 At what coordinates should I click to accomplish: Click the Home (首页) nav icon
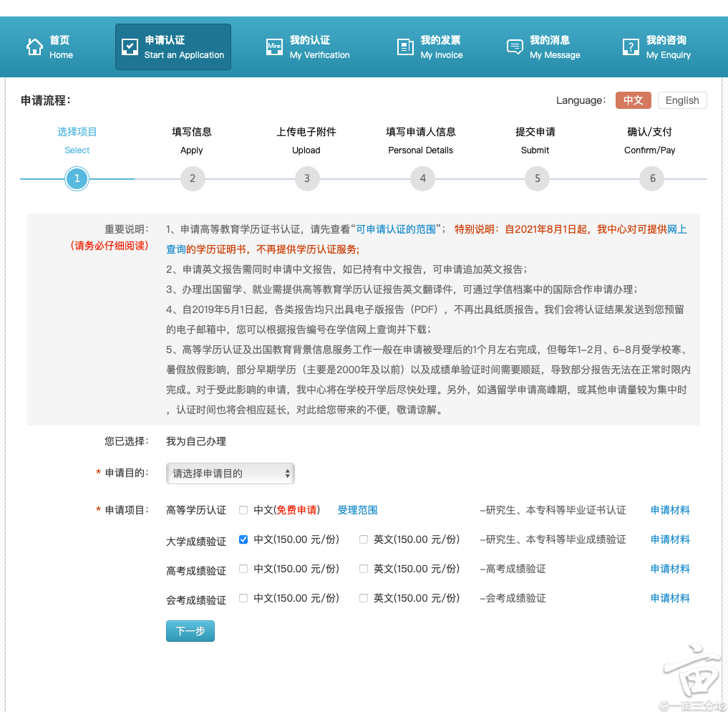coord(34,46)
